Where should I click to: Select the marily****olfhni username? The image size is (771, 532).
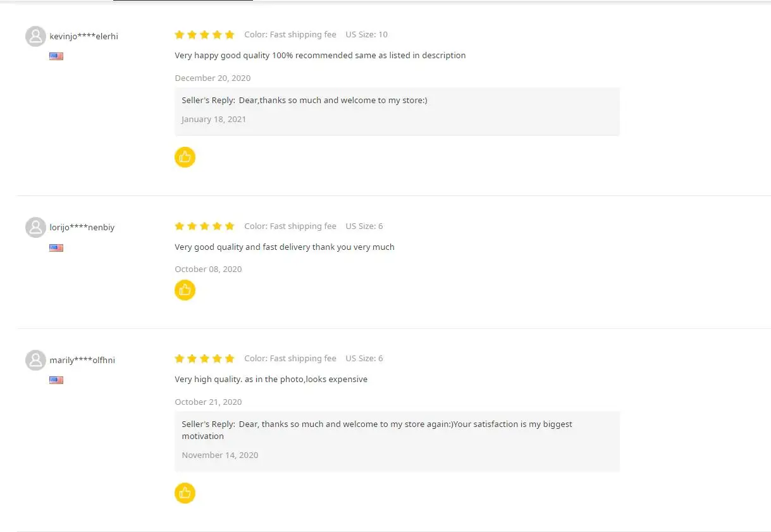pyautogui.click(x=82, y=361)
